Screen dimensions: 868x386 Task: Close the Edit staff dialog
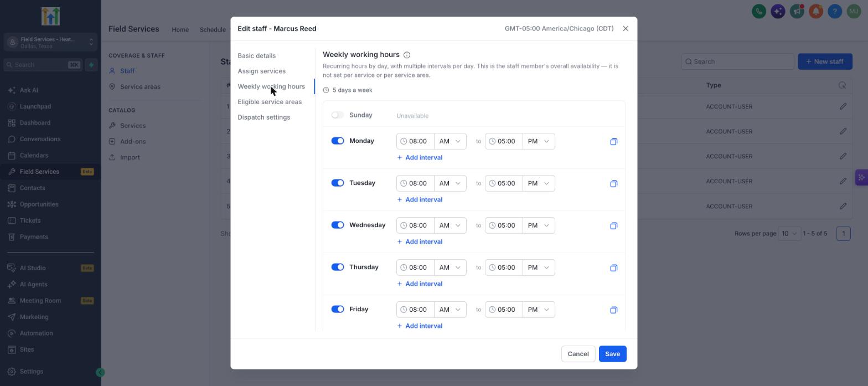(626, 29)
